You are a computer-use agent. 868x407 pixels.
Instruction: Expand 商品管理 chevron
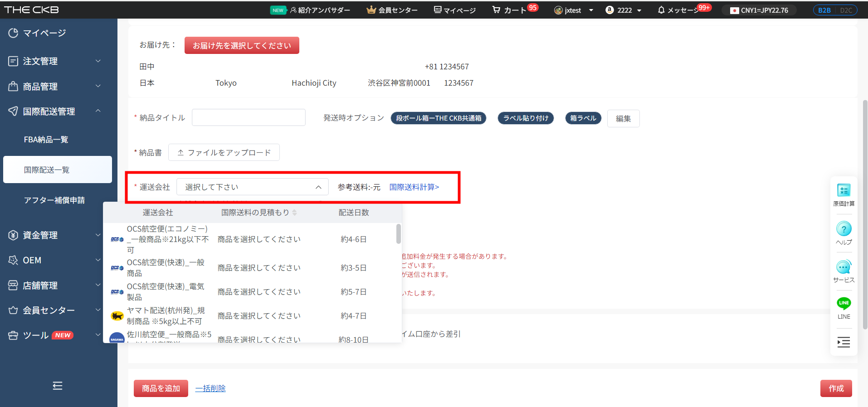coord(98,86)
